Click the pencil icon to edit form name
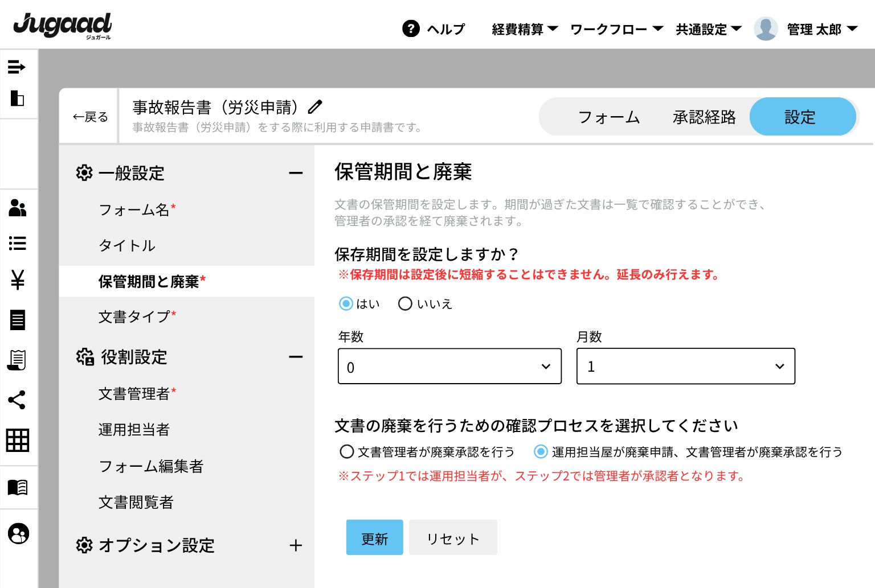The image size is (875, 588). (x=315, y=106)
